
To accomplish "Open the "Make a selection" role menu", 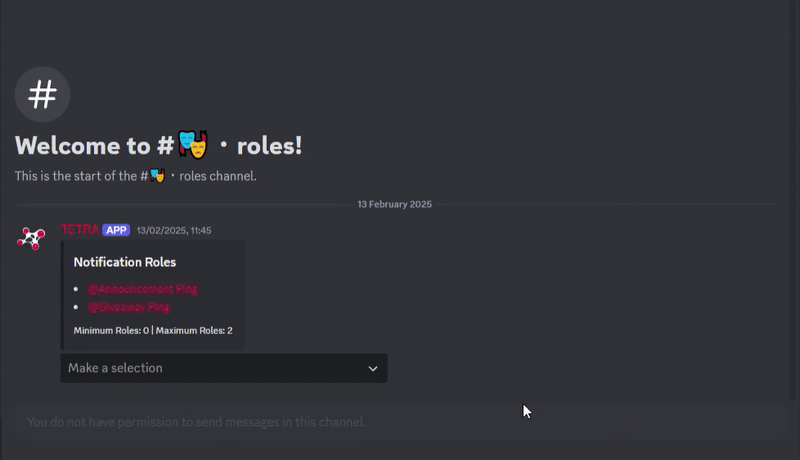I will tap(200, 368).
